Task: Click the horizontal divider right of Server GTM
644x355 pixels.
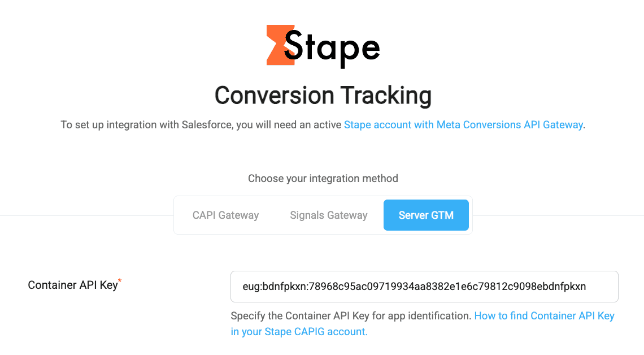Action: click(559, 215)
